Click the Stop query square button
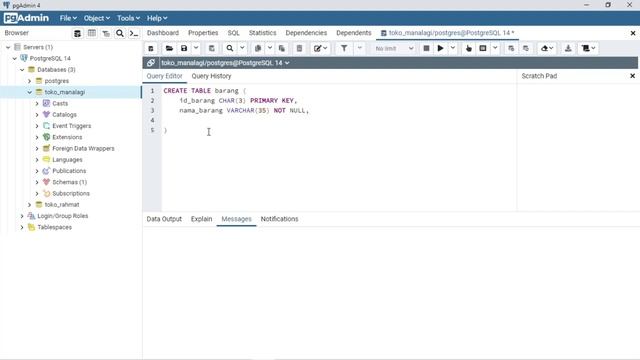The height and width of the screenshot is (360, 640). 426,48
